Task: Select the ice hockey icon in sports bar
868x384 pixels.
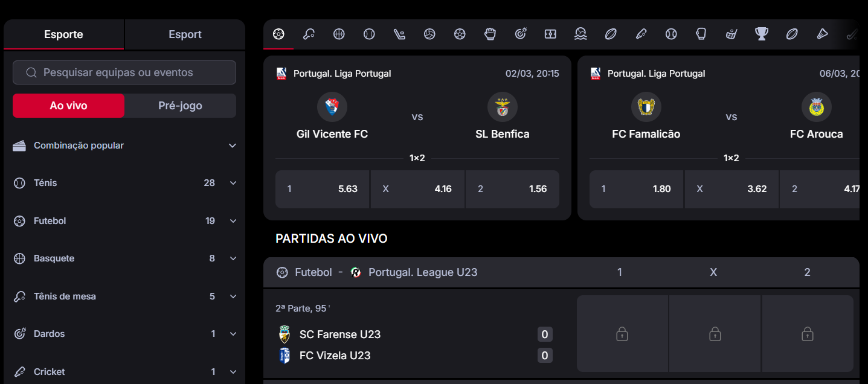Action: 399,34
